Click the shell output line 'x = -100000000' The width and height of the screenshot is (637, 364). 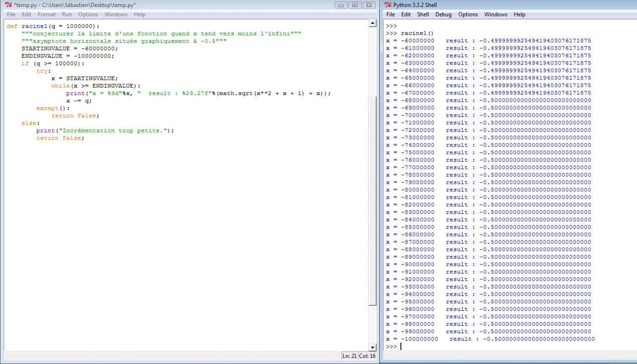tap(490, 339)
